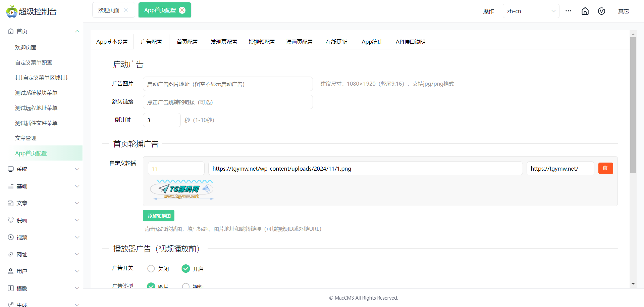Image resolution: width=644 pixels, height=307 pixels.
Task: Open the zh-cn language dropdown
Action: click(531, 11)
